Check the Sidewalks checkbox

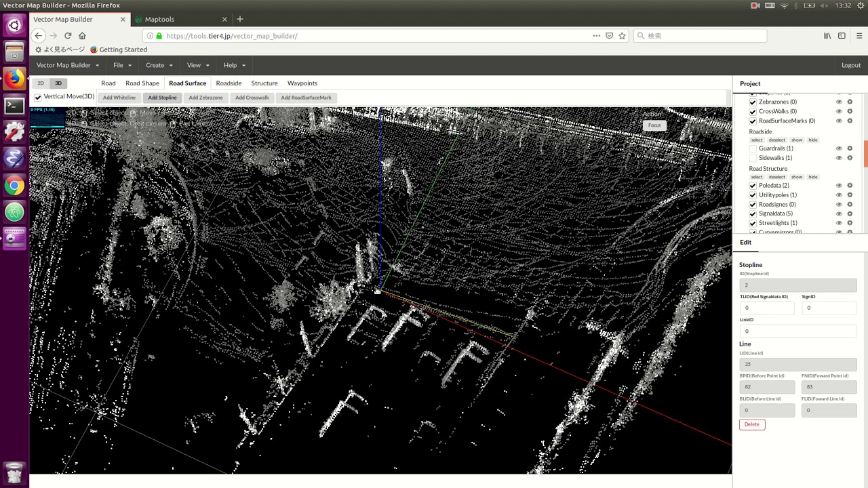pyautogui.click(x=753, y=158)
